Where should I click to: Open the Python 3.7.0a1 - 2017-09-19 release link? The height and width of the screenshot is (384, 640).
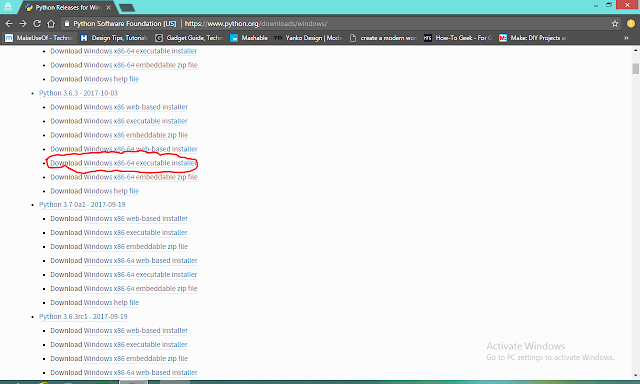click(82, 204)
